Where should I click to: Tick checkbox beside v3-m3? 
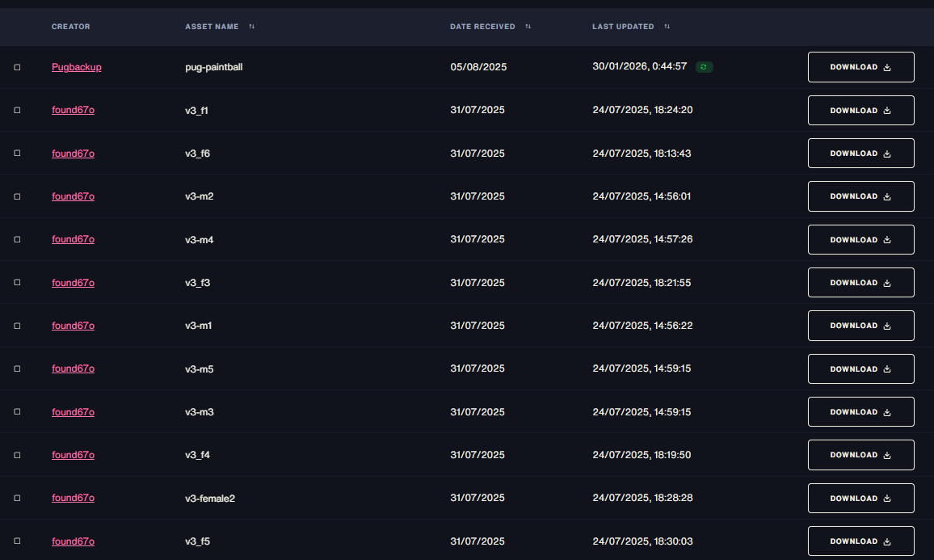17,411
